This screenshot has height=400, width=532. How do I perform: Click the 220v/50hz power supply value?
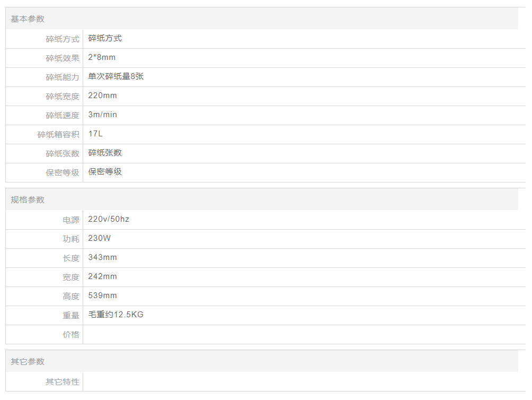[109, 219]
